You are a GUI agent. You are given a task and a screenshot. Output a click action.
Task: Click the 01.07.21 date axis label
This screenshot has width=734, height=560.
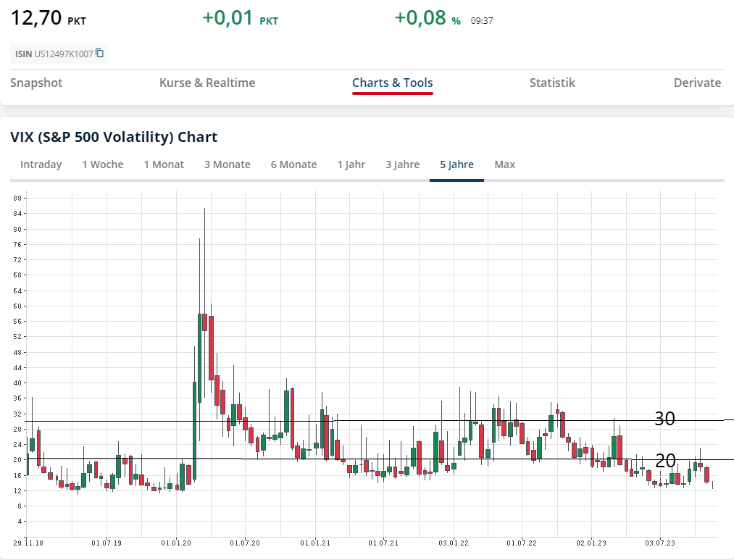(x=383, y=543)
